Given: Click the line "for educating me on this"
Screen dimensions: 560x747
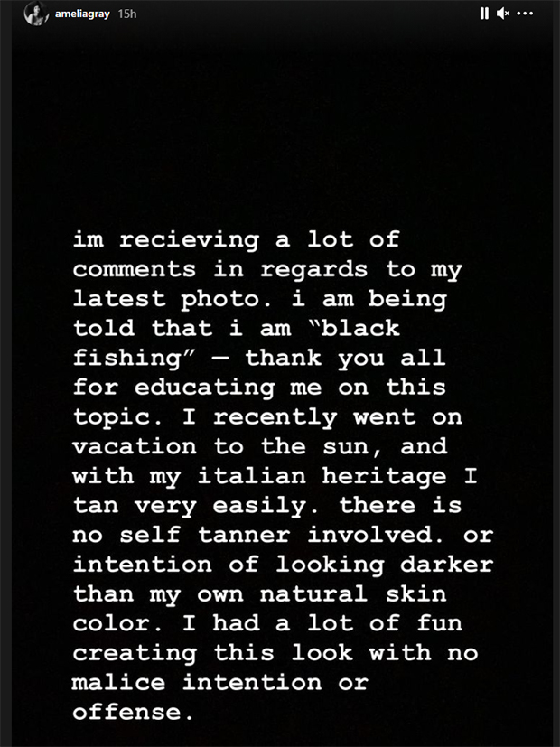Looking at the screenshot, I should pyautogui.click(x=259, y=388).
